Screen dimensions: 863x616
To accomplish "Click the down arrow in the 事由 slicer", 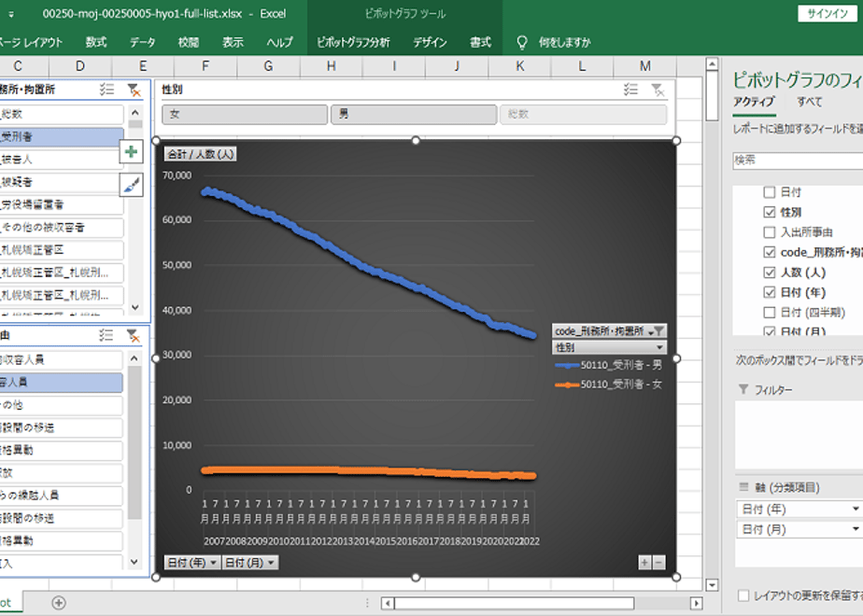I will coord(134,562).
